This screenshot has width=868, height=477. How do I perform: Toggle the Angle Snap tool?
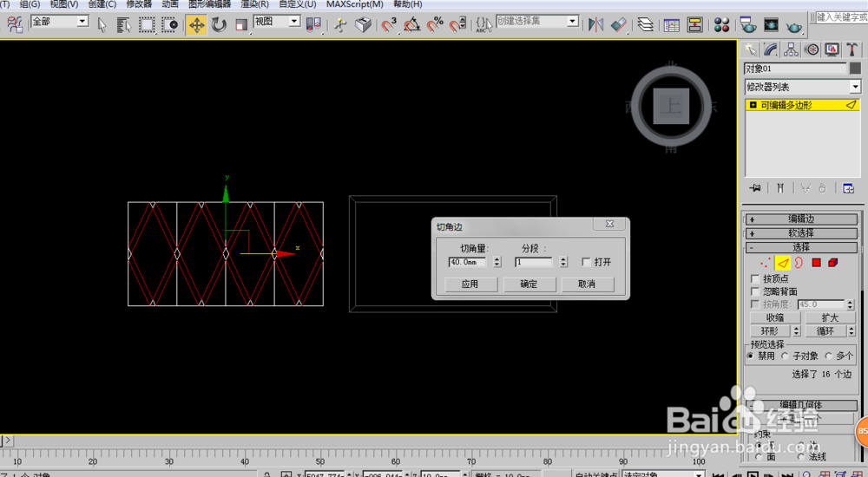pos(411,25)
